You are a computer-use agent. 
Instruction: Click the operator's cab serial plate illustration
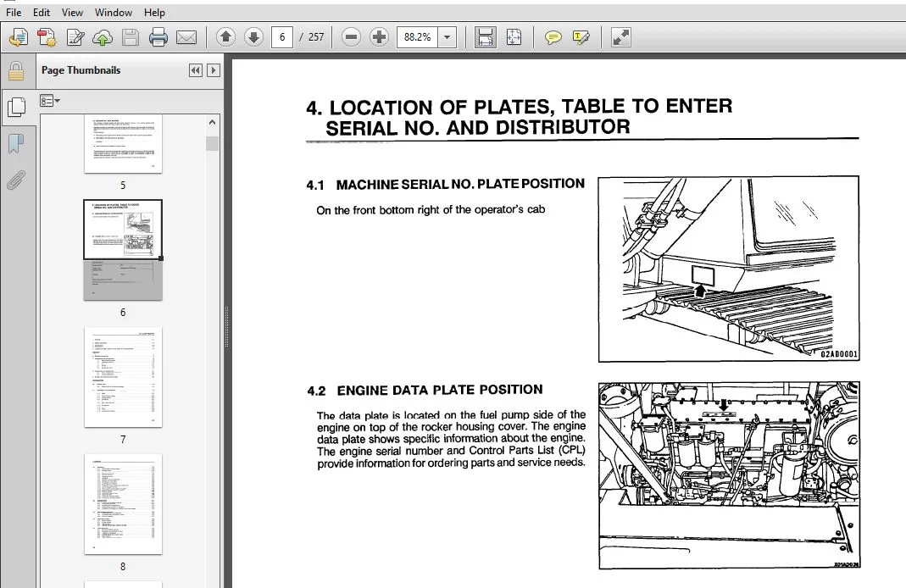click(x=729, y=269)
